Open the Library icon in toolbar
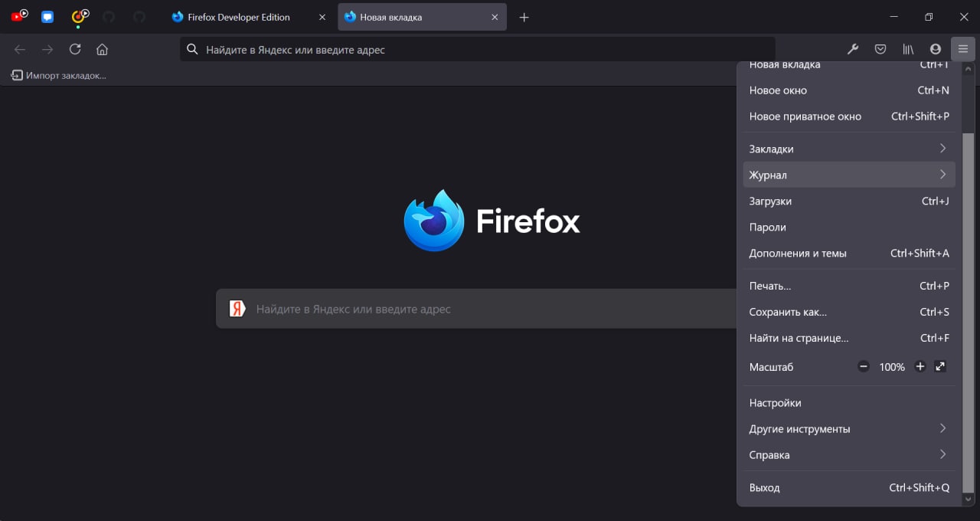The height and width of the screenshot is (521, 980). (x=908, y=50)
